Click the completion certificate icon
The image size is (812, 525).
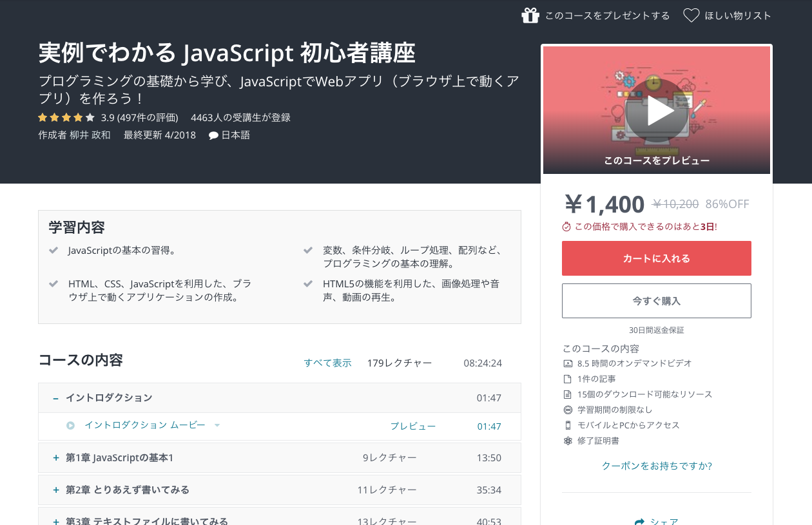pos(568,441)
